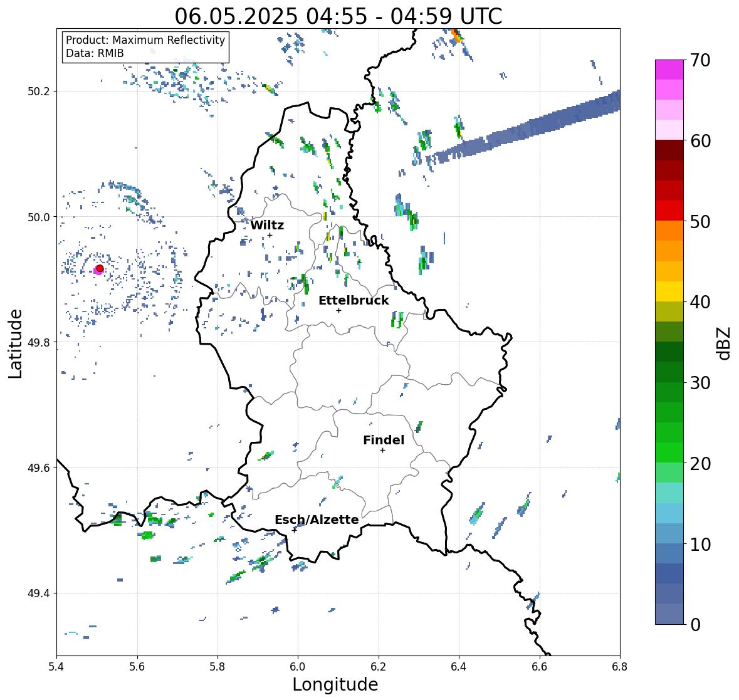Screen dimensions: 739x700
Task: Click the dark red 60 dBZ colorbar segment
Action: click(x=669, y=150)
